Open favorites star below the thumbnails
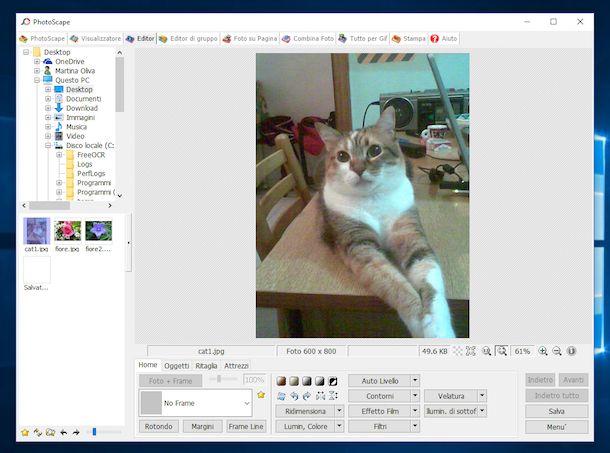Screen dimensions: 610x453 [25, 432]
